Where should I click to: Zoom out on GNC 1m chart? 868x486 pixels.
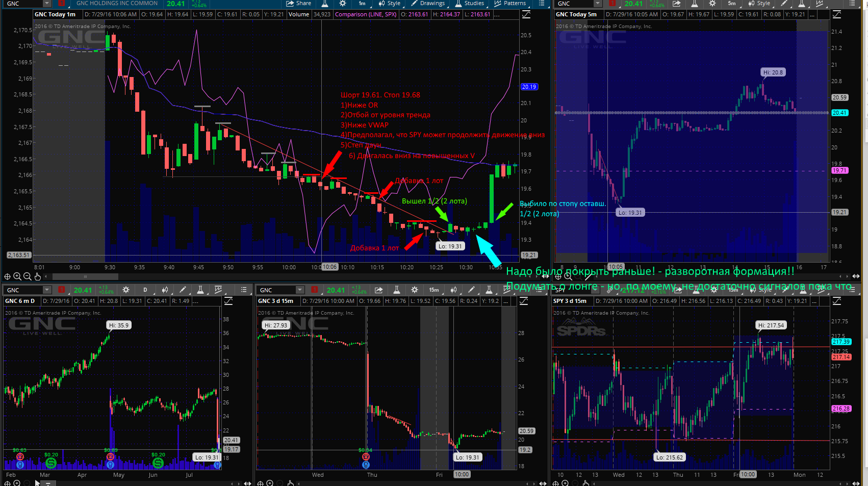(x=28, y=276)
